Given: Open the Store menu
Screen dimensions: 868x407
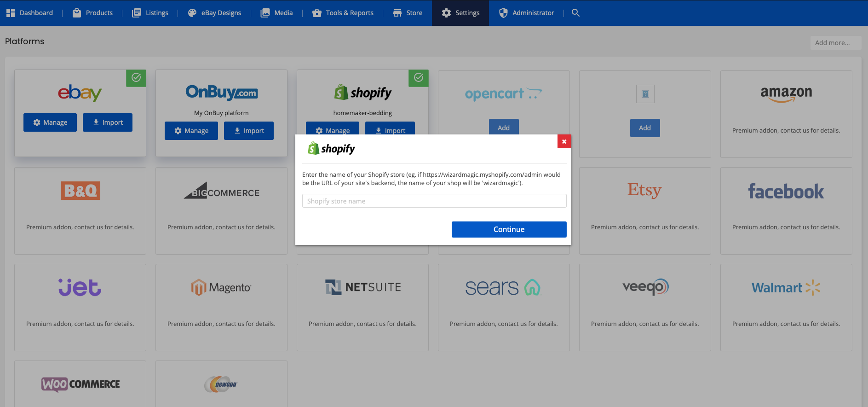Looking at the screenshot, I should (x=408, y=13).
